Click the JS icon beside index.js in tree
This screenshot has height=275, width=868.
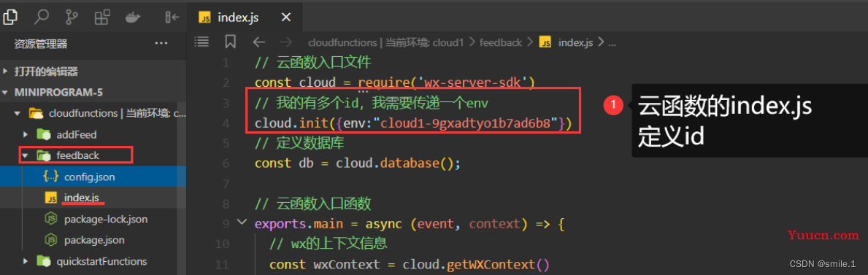point(51,198)
